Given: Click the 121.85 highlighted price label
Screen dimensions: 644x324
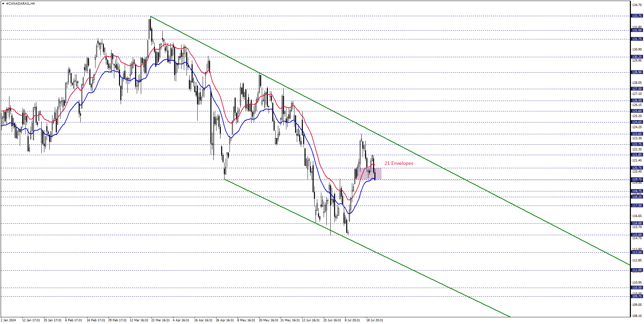Looking at the screenshot, I should 637,155.
